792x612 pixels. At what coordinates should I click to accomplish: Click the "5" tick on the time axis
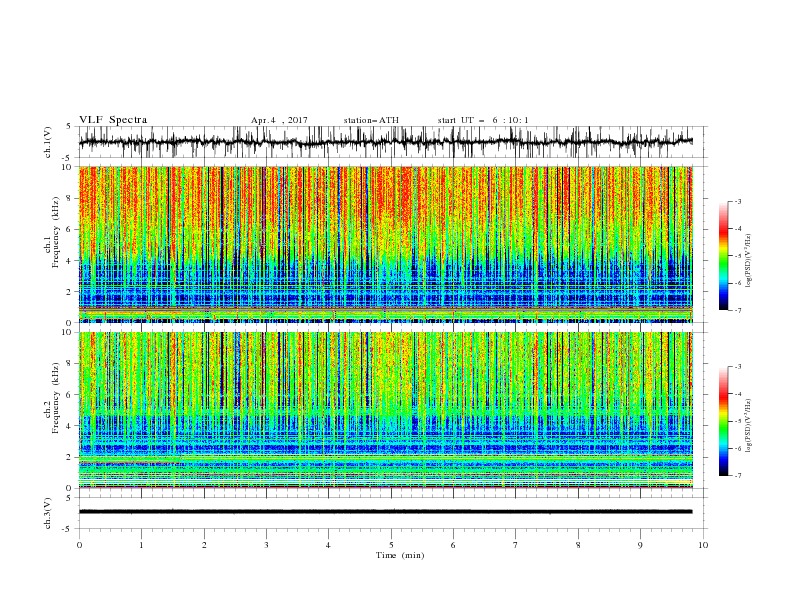[x=391, y=545]
